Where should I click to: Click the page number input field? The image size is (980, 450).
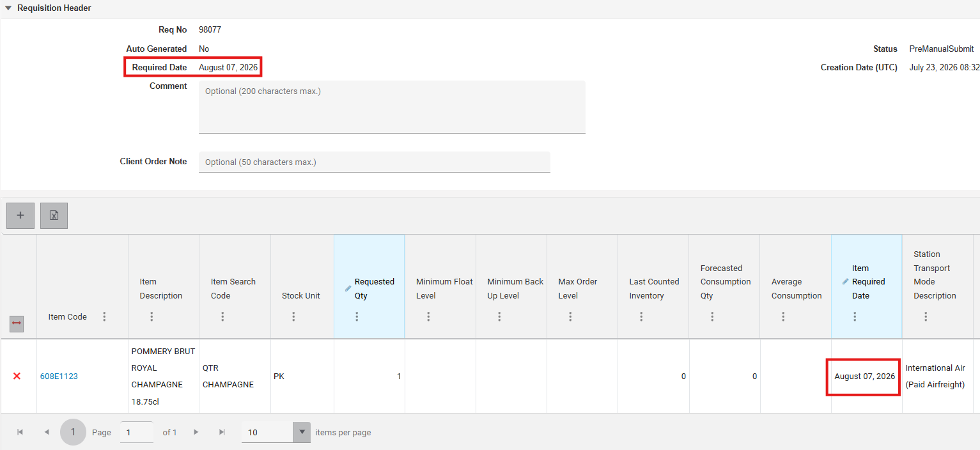tap(137, 432)
